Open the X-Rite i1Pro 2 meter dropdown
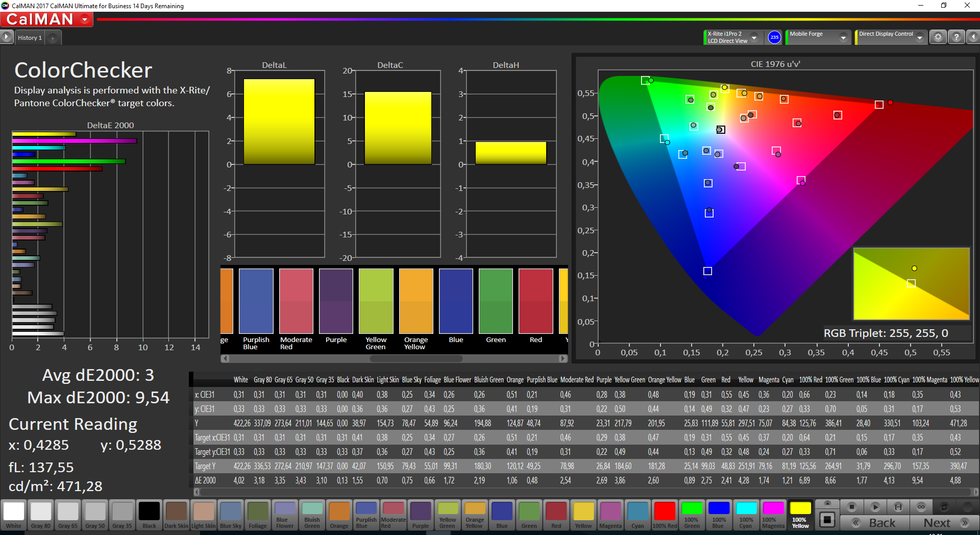Image resolution: width=980 pixels, height=535 pixels. coord(754,37)
